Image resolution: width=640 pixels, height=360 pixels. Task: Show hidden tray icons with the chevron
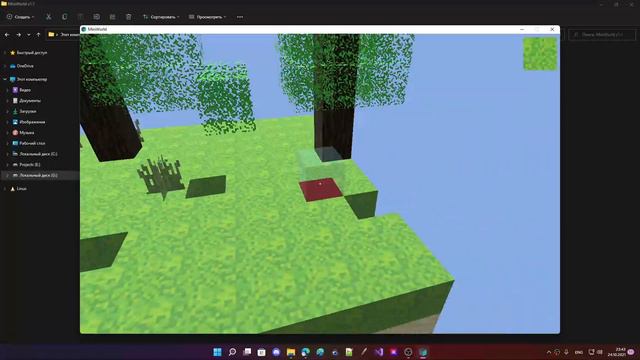(549, 352)
